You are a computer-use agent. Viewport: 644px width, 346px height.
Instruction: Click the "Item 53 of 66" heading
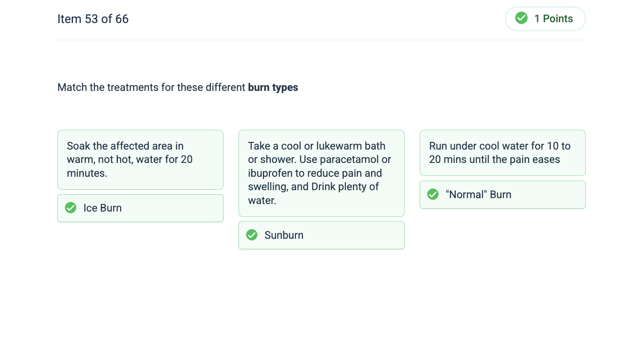click(93, 19)
